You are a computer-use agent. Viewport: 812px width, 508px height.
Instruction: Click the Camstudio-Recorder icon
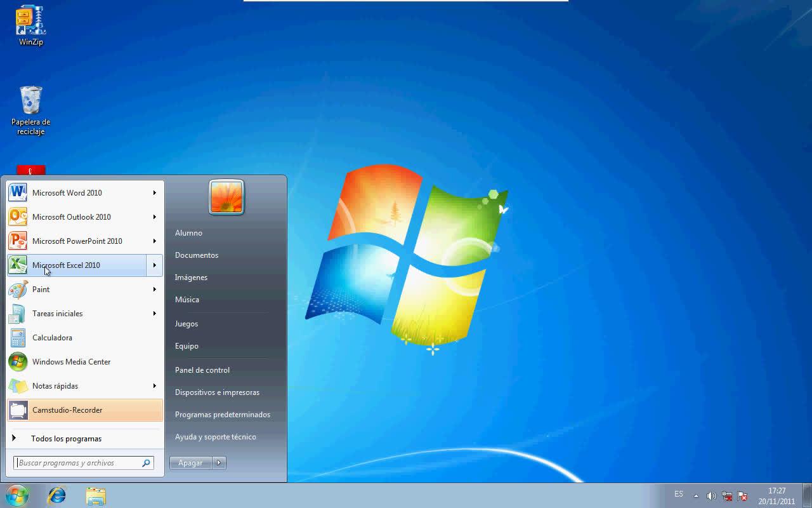18,410
